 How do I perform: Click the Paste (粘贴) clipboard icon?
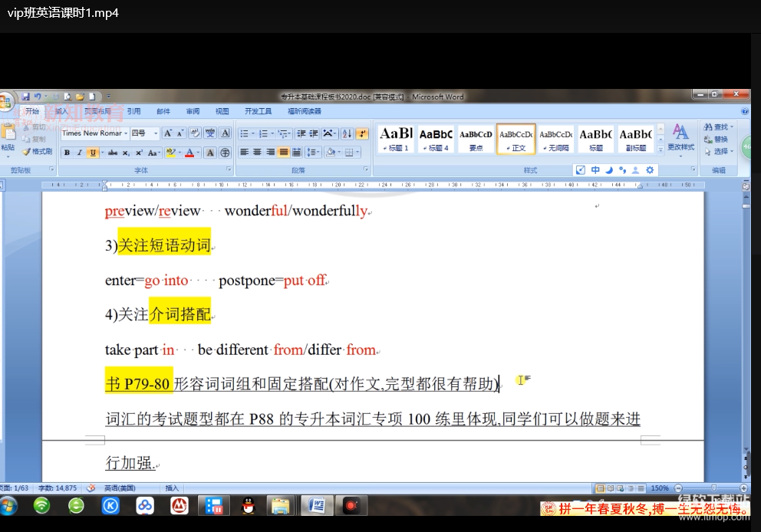point(8,133)
